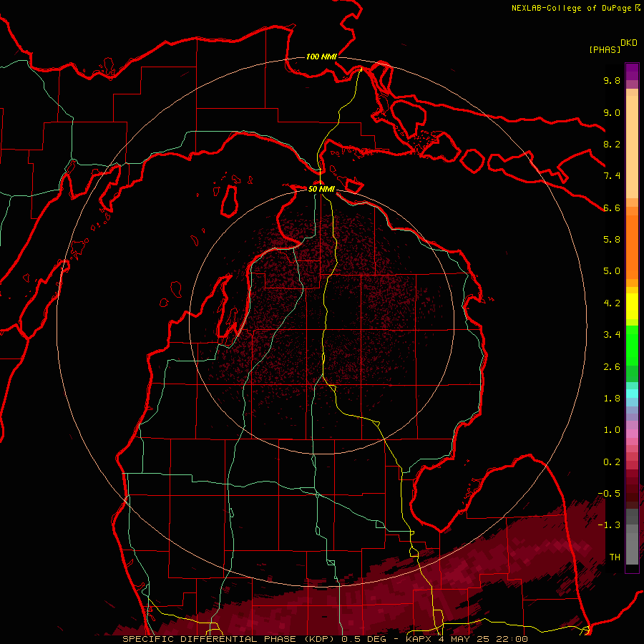
Task: Click the 3.4 scale value
Action: pos(612,335)
